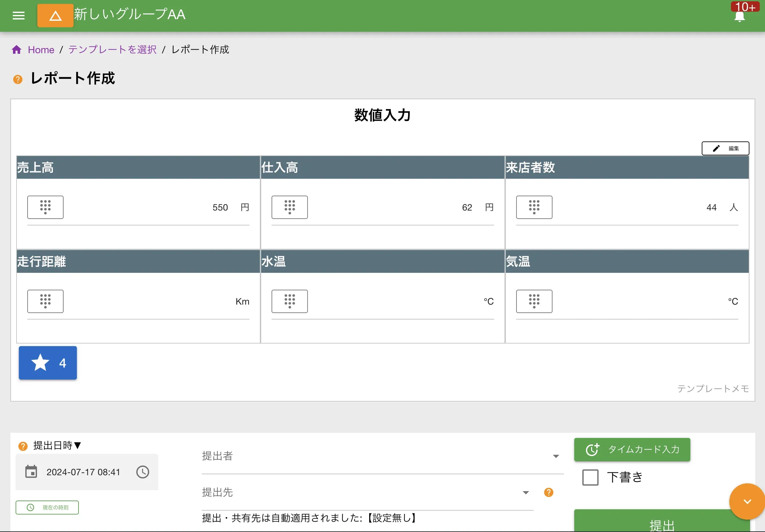Open the numeric keypad for 気温

click(534, 301)
